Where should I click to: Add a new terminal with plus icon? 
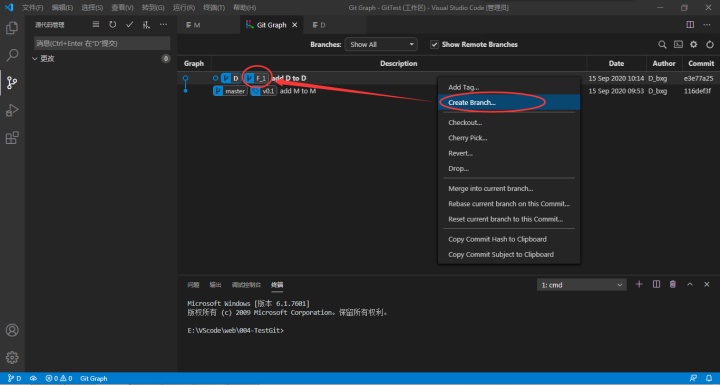pyautogui.click(x=639, y=284)
